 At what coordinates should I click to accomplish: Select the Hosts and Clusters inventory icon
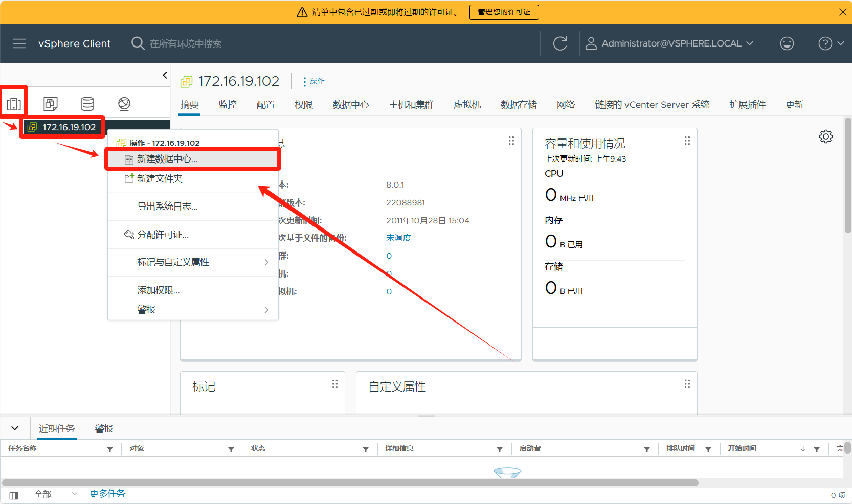click(x=14, y=104)
